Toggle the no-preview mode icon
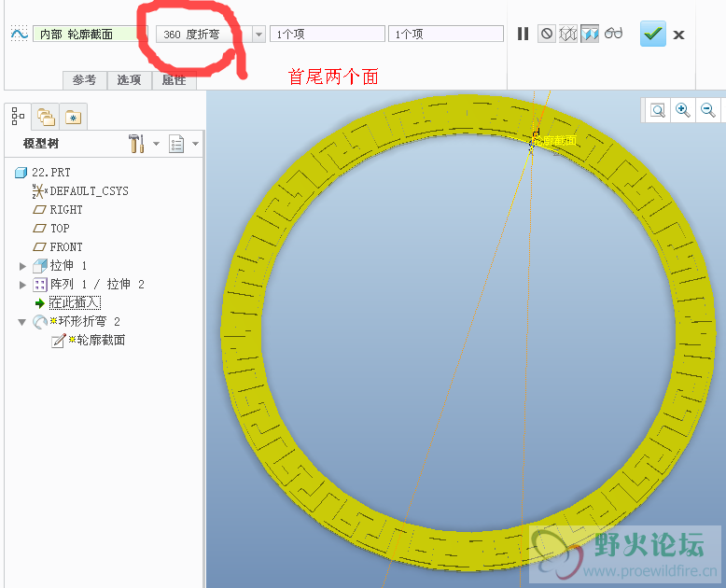The width and height of the screenshot is (726, 588). pyautogui.click(x=547, y=34)
